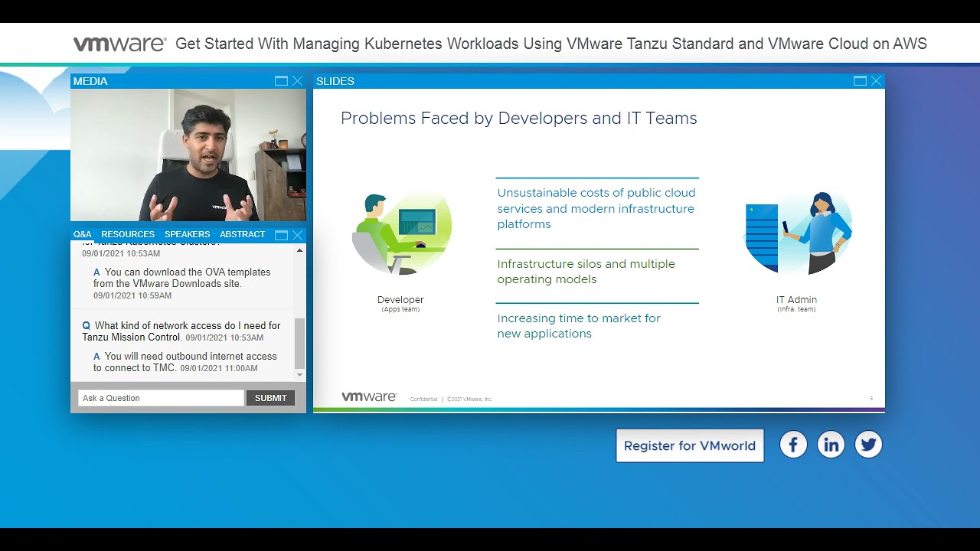Click the 09/01/2021 11:00AM timestamp

tap(219, 368)
